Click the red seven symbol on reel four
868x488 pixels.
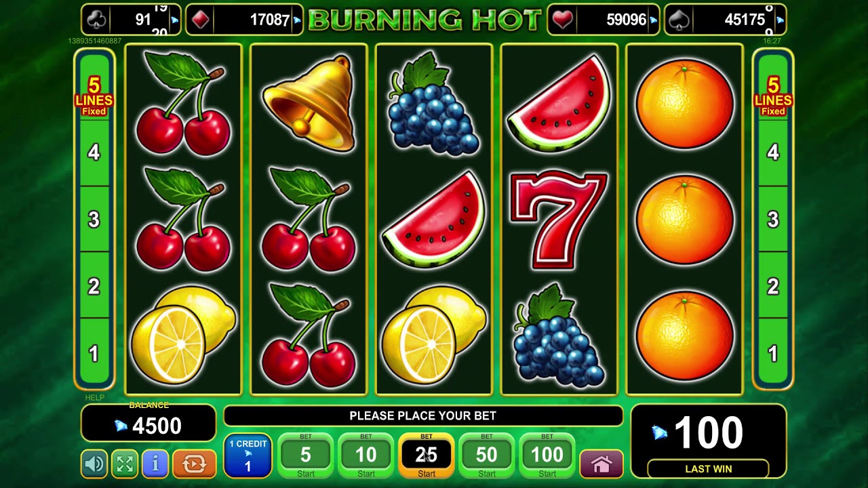pos(559,220)
